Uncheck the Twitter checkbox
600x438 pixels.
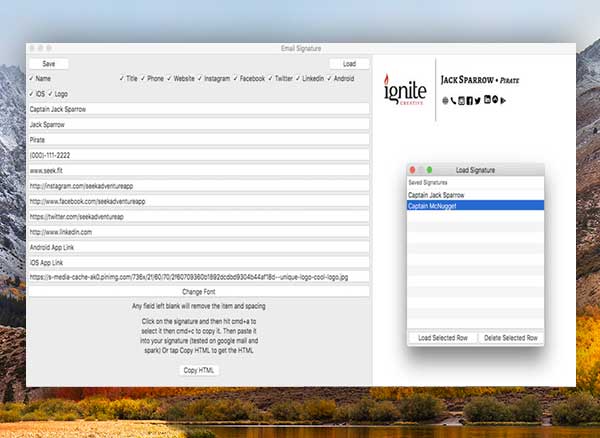point(270,78)
